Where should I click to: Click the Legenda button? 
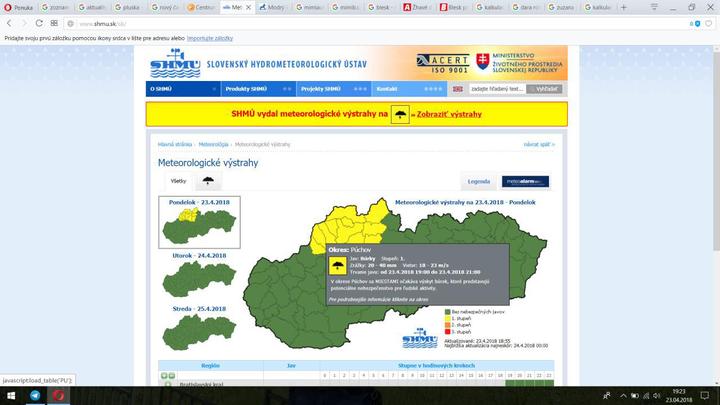pyautogui.click(x=479, y=181)
